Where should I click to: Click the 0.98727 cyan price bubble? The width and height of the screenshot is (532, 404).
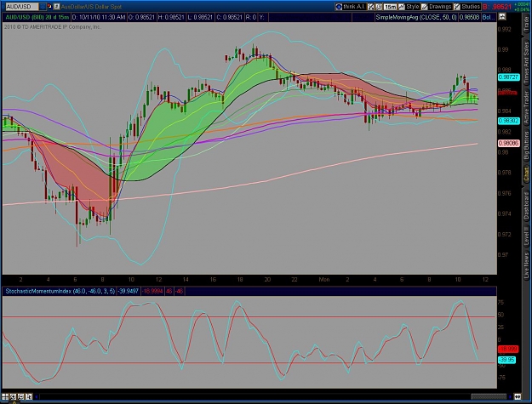click(508, 77)
